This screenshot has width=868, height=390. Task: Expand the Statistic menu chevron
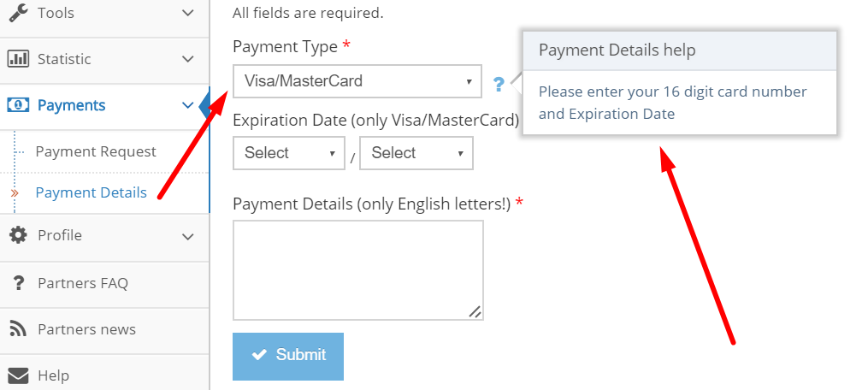(189, 59)
